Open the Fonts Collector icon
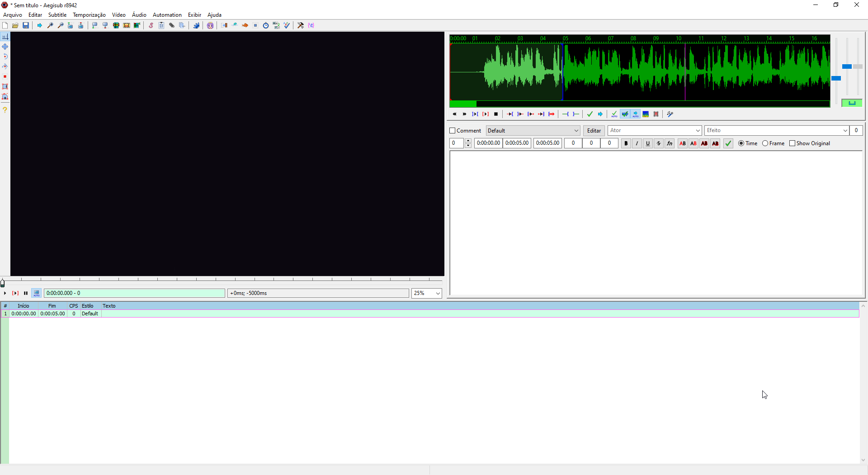 (x=182, y=25)
